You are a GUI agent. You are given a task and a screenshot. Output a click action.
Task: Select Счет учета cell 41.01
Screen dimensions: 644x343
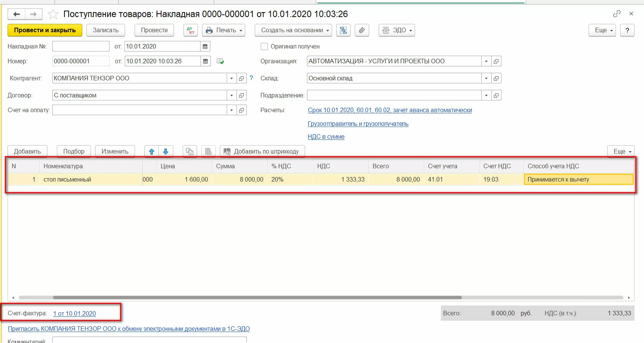click(x=451, y=179)
